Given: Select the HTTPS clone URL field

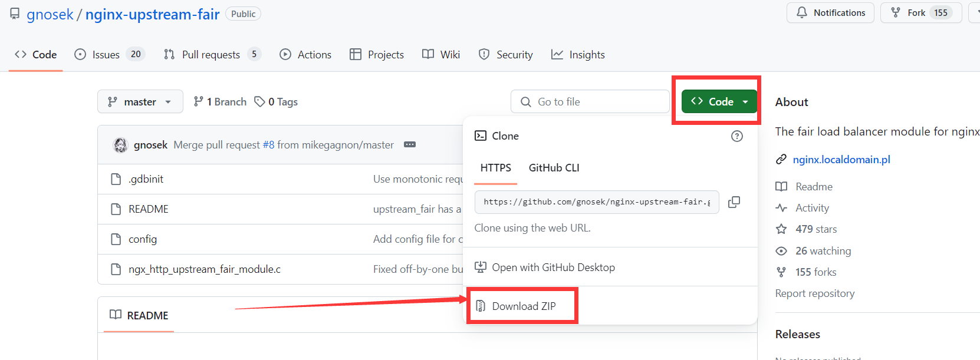Looking at the screenshot, I should [x=597, y=202].
